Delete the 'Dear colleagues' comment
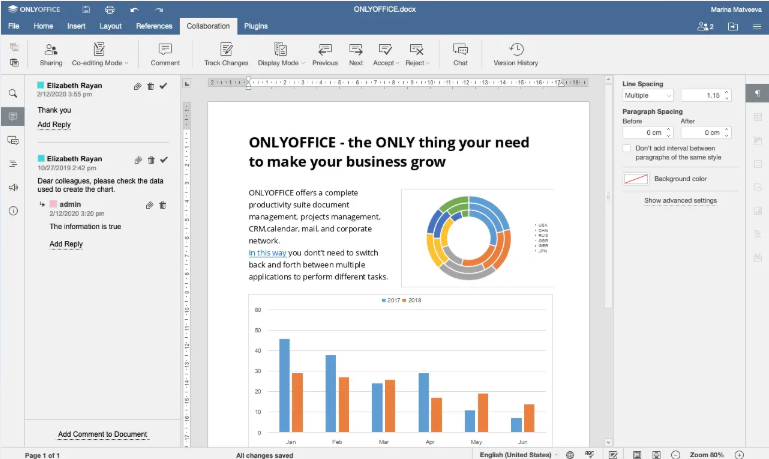Screen dimensions: 769x459 [151, 160]
